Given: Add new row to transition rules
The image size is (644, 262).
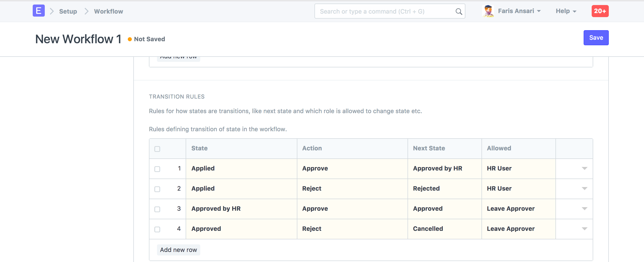Looking at the screenshot, I should (x=178, y=250).
